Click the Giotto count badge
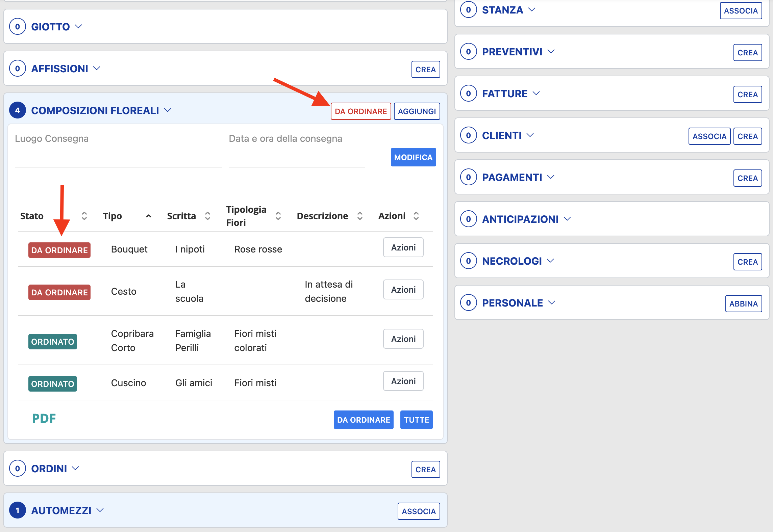The image size is (773, 532). (18, 27)
